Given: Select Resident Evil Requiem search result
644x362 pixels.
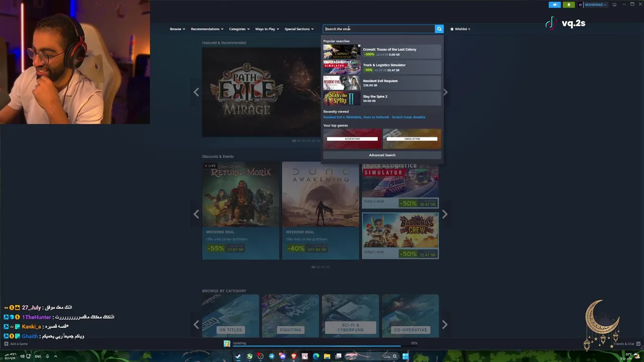Looking at the screenshot, I should click(x=382, y=83).
